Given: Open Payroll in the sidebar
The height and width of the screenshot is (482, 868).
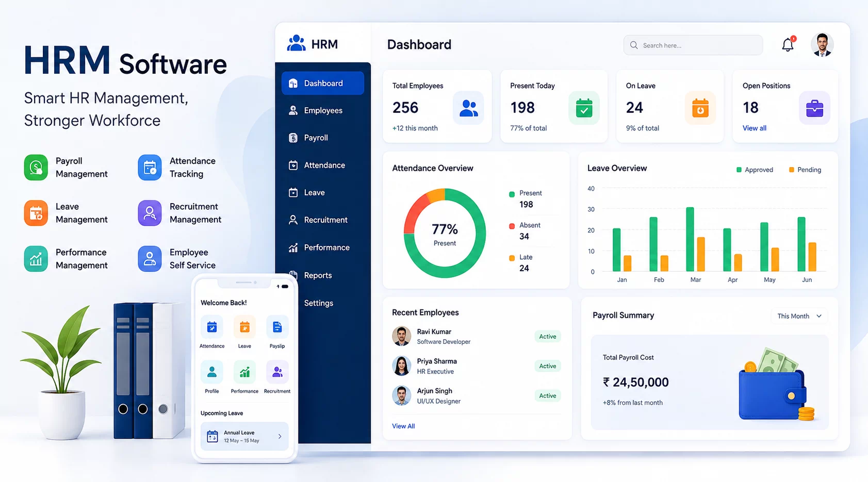Looking at the screenshot, I should pos(323,138).
